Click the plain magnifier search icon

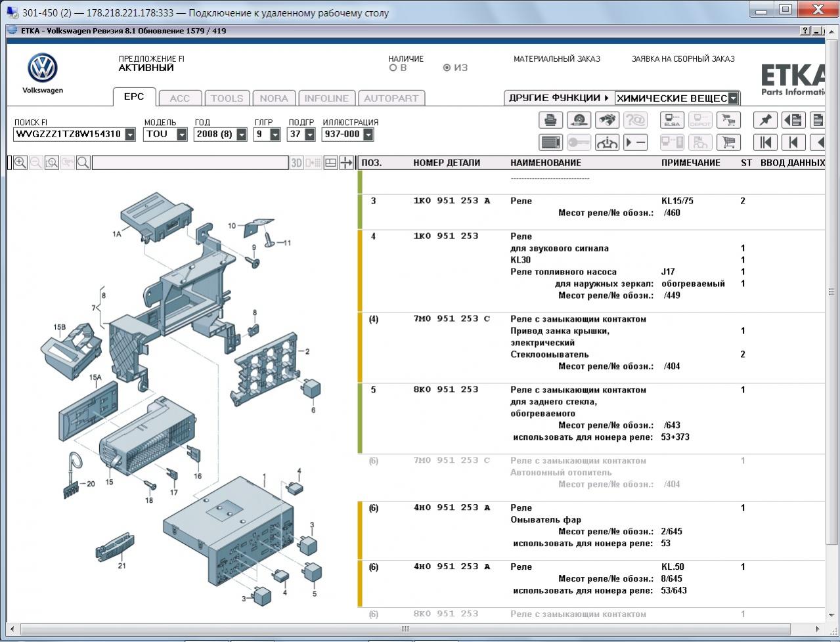coord(83,163)
